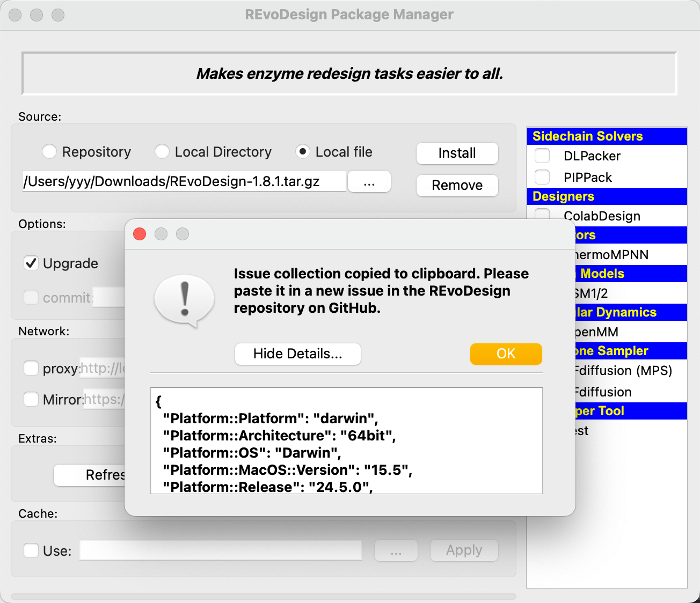Click the Platform::Architecture line in details
The height and width of the screenshot is (603, 700).
279,436
